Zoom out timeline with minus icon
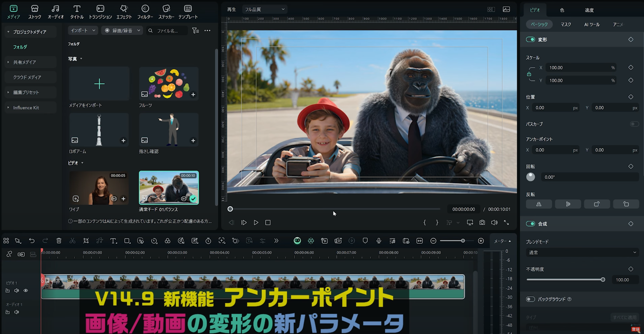Viewport: 644px width, 334px height. (x=433, y=241)
